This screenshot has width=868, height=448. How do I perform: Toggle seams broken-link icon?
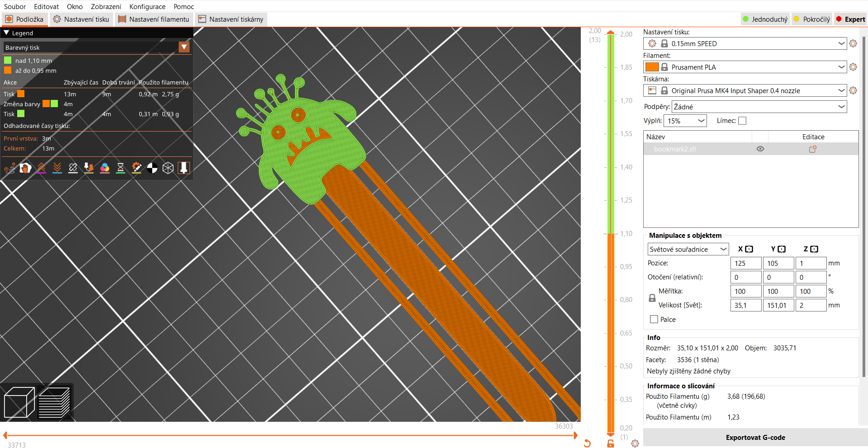click(73, 168)
